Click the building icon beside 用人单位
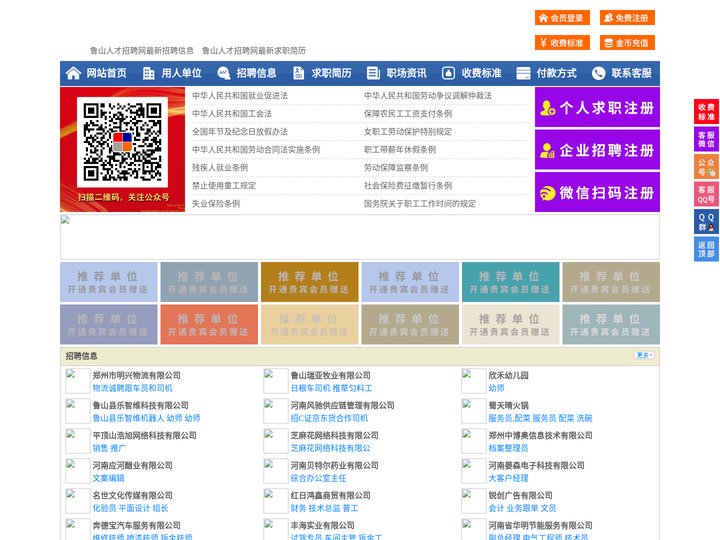 (x=148, y=73)
